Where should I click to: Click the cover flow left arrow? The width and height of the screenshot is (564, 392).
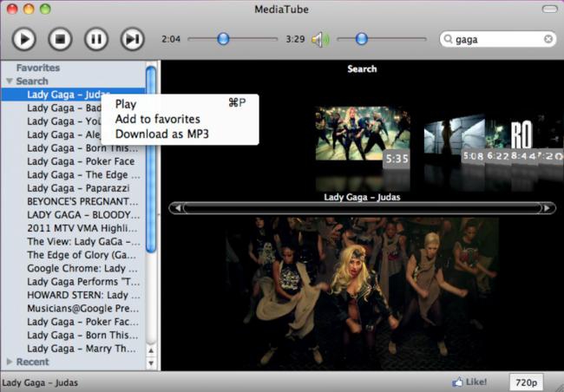[x=177, y=208]
